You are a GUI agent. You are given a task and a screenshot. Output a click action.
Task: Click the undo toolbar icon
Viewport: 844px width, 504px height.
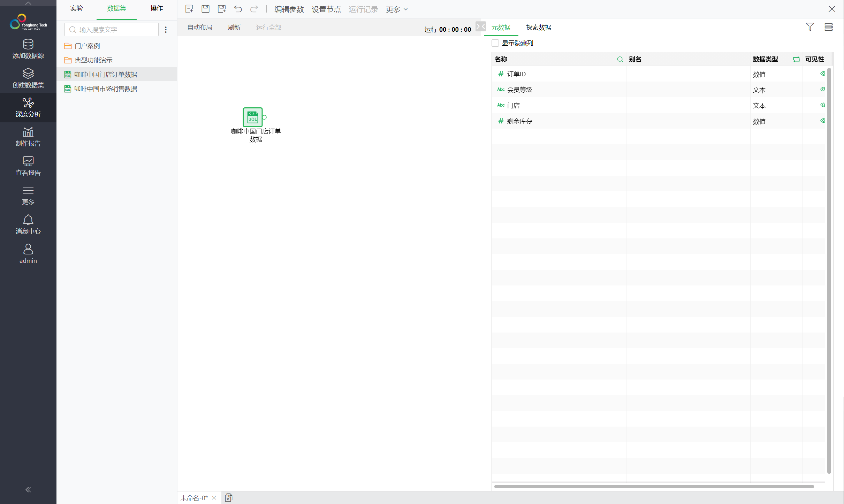click(x=238, y=9)
